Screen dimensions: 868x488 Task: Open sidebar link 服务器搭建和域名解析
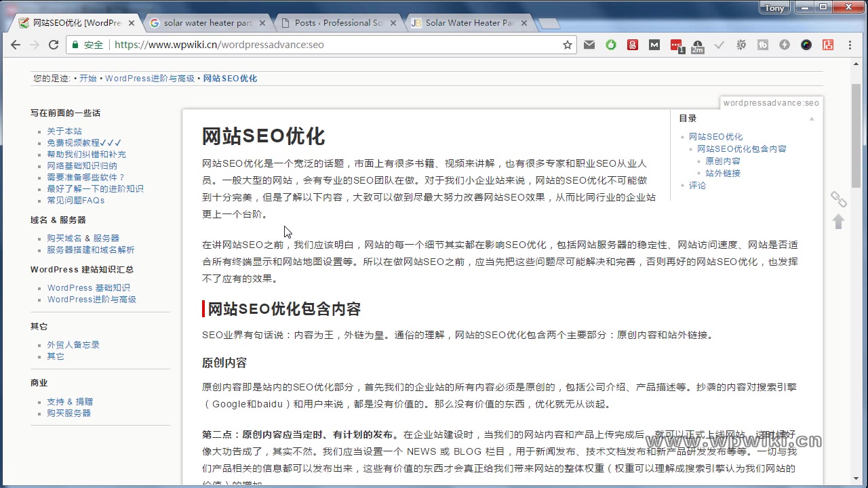click(91, 250)
